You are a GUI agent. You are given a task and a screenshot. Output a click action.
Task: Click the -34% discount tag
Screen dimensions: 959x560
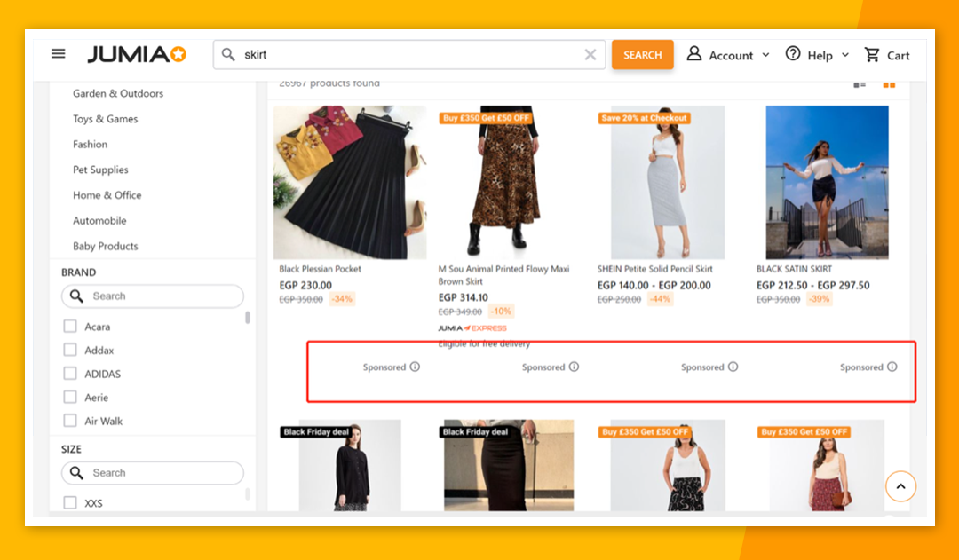tap(342, 299)
